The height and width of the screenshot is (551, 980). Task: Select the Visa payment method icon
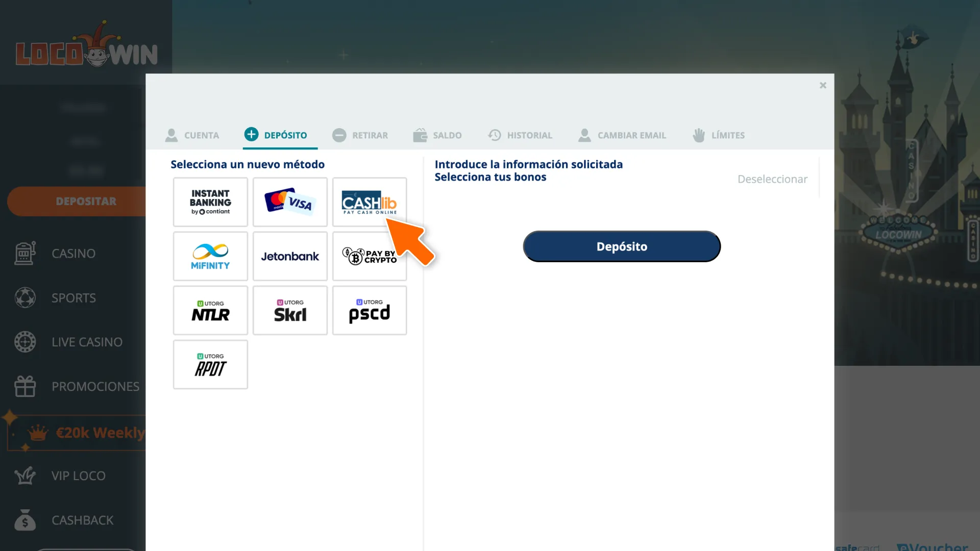click(290, 202)
